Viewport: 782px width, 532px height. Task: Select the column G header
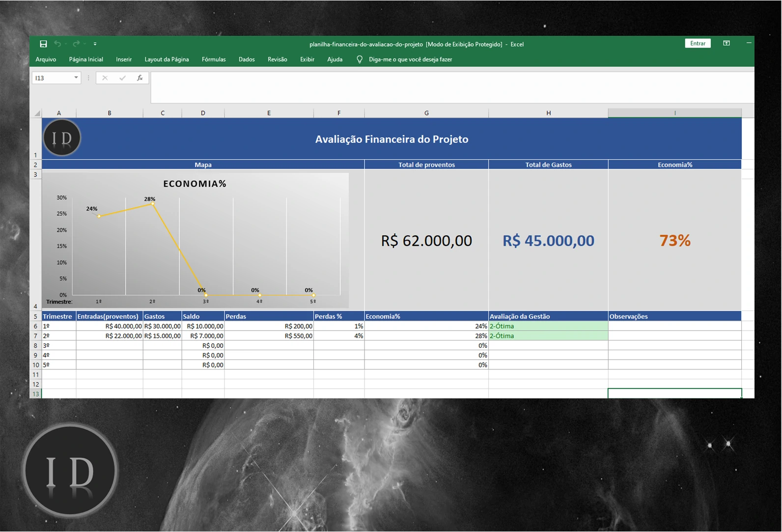[426, 113]
